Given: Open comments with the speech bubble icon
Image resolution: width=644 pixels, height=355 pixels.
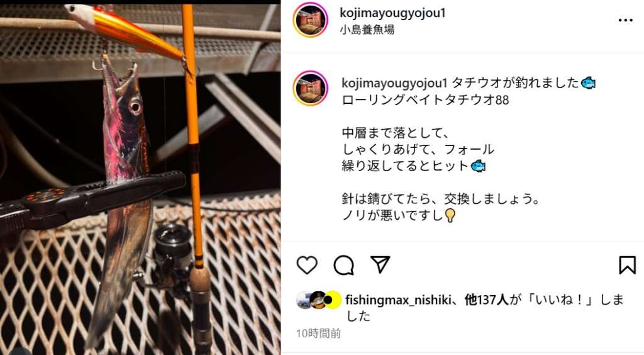Looking at the screenshot, I should pos(344,265).
